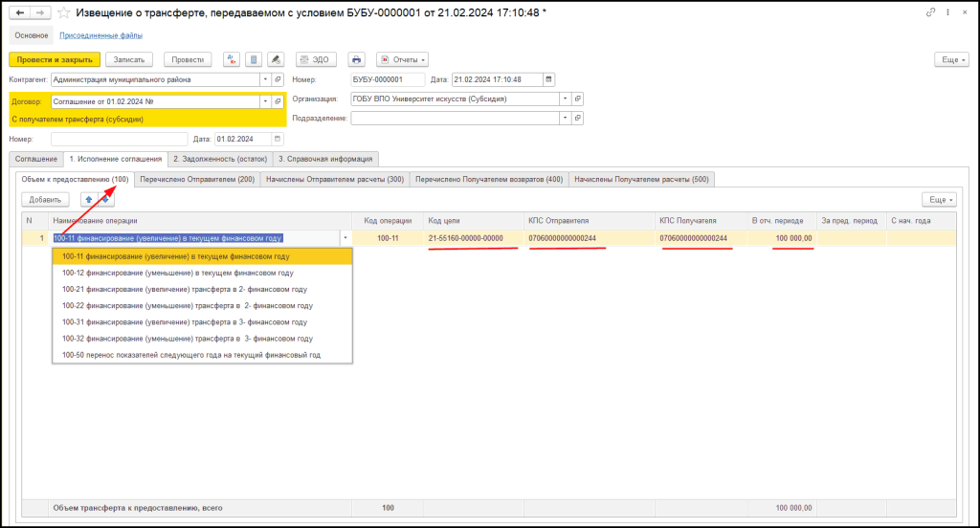The image size is (980, 528).
Task: Open the Перечислено Отправителем (200) tab
Action: click(198, 179)
